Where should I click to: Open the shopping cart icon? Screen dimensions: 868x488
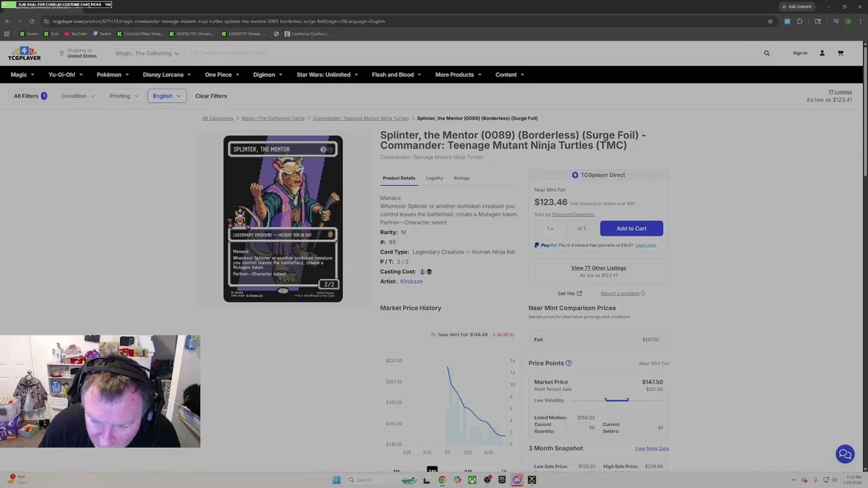click(840, 53)
